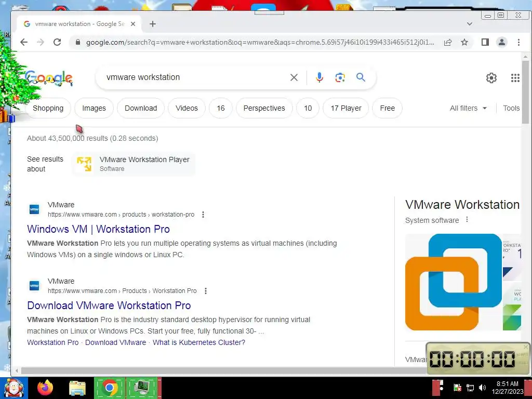The height and width of the screenshot is (399, 532).
Task: Click the first result's VMware favicon
Action: point(34,209)
